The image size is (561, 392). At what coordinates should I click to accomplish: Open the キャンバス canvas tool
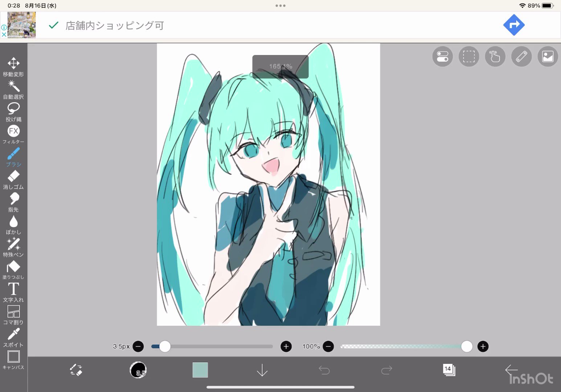point(13,360)
